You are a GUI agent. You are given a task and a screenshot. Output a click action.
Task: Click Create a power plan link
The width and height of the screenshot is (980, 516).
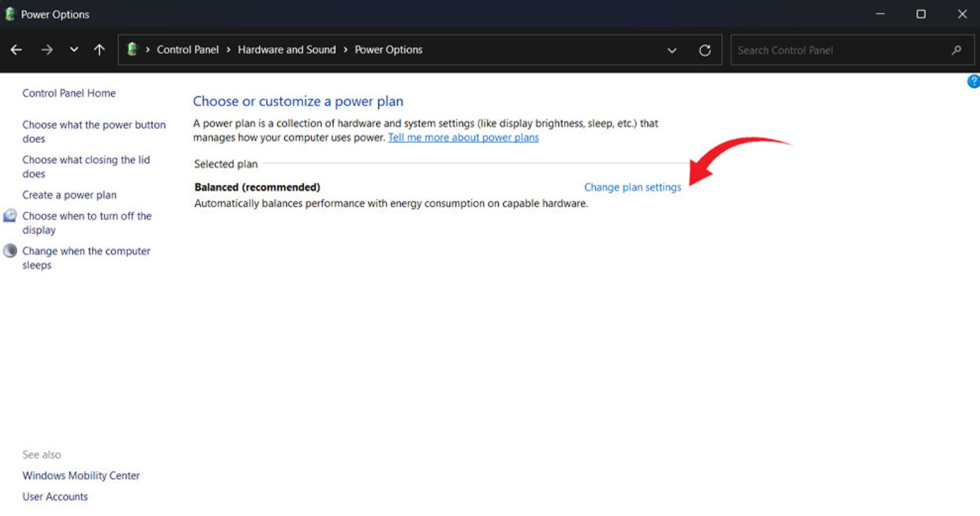pyautogui.click(x=69, y=195)
